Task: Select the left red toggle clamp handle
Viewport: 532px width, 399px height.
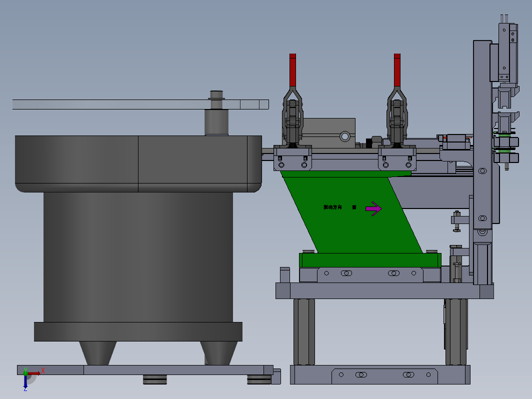Action: coord(293,70)
